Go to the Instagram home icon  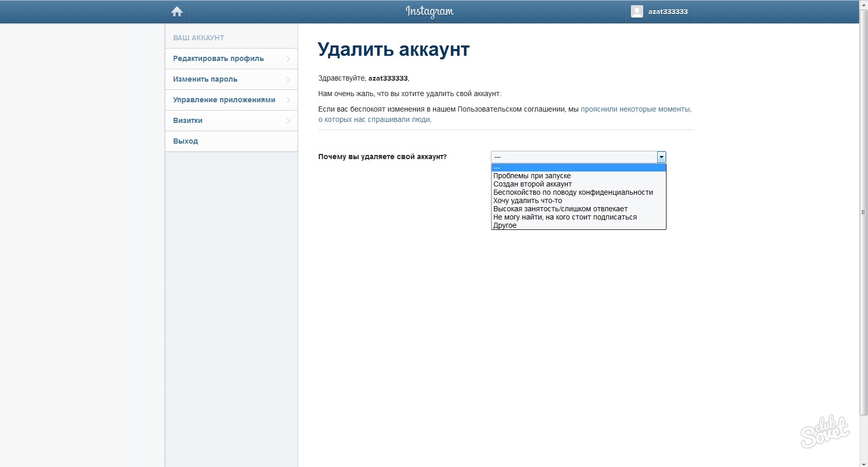[x=177, y=11]
